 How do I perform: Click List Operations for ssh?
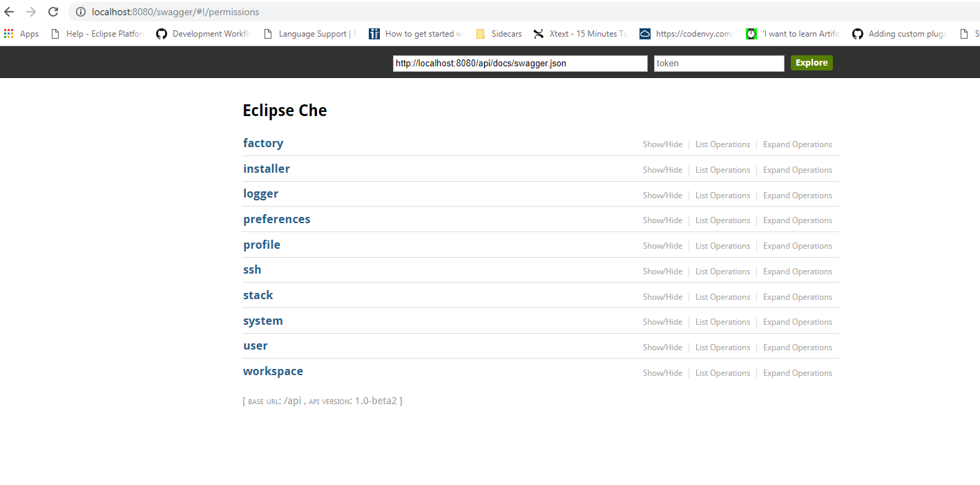tap(722, 272)
